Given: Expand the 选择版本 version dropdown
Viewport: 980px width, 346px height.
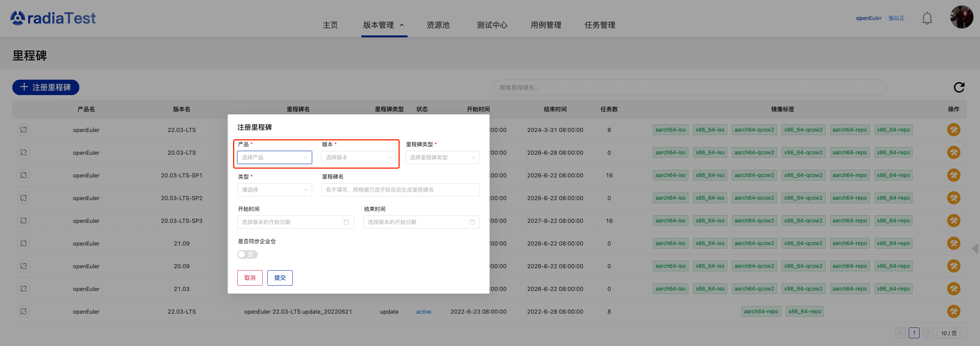Looking at the screenshot, I should [x=358, y=157].
